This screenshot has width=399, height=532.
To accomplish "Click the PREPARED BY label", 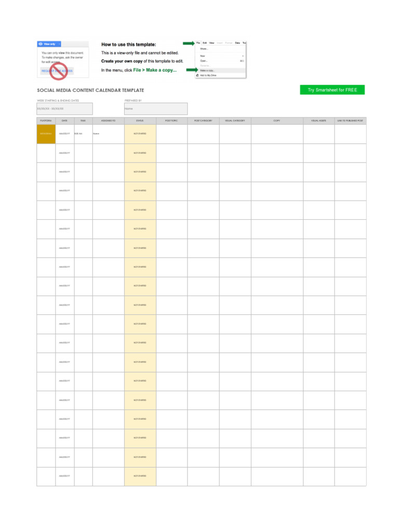I will (x=133, y=101).
